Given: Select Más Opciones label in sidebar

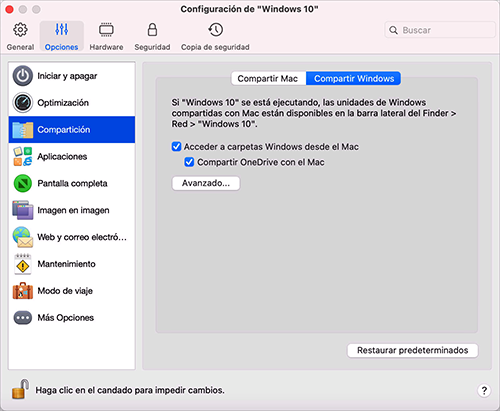Looking at the screenshot, I should (x=66, y=318).
